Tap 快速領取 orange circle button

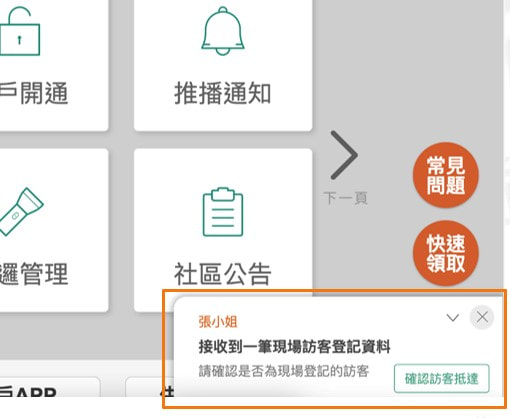446,253
